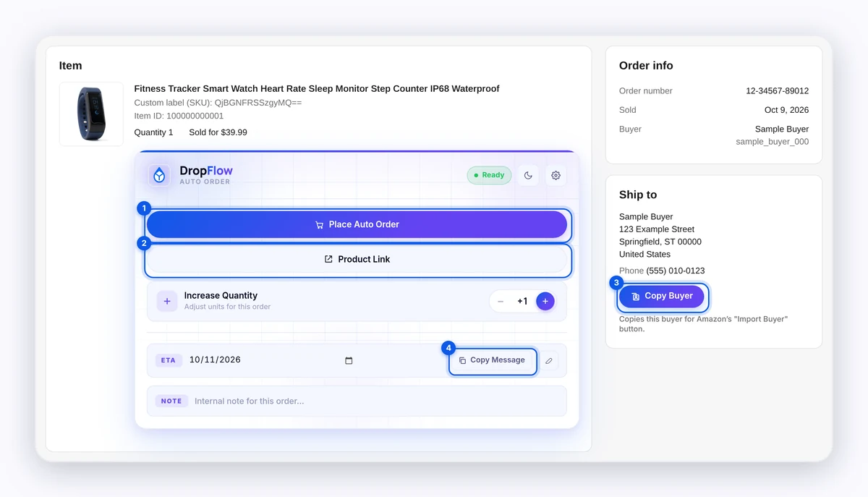Image resolution: width=868 pixels, height=497 pixels.
Task: Click the pencil edit message icon
Action: tap(549, 360)
